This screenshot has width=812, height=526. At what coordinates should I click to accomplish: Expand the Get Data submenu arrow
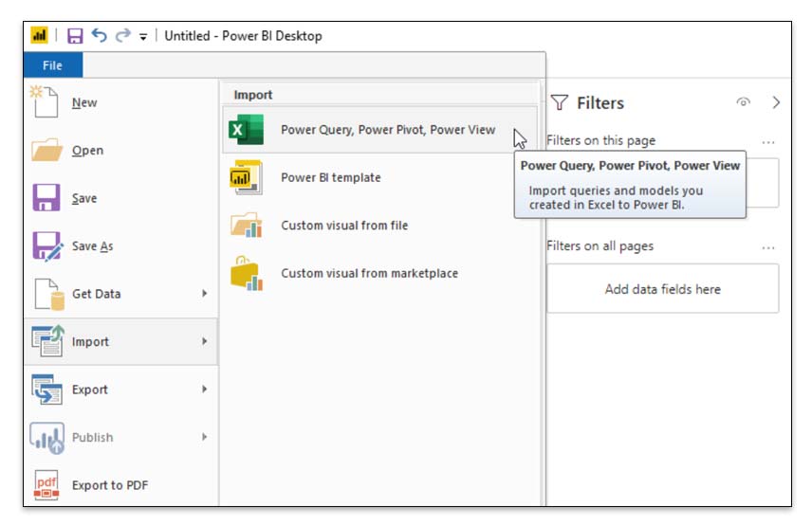pyautogui.click(x=205, y=293)
